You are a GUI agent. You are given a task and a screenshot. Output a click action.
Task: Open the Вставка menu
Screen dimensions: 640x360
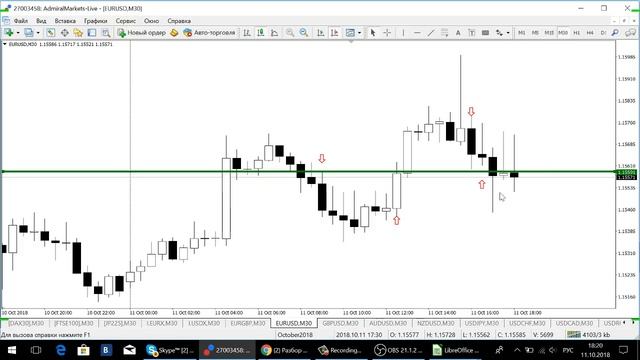click(65, 21)
